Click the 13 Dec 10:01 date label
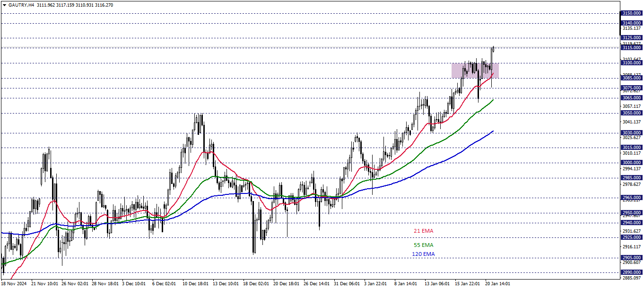 (226, 284)
